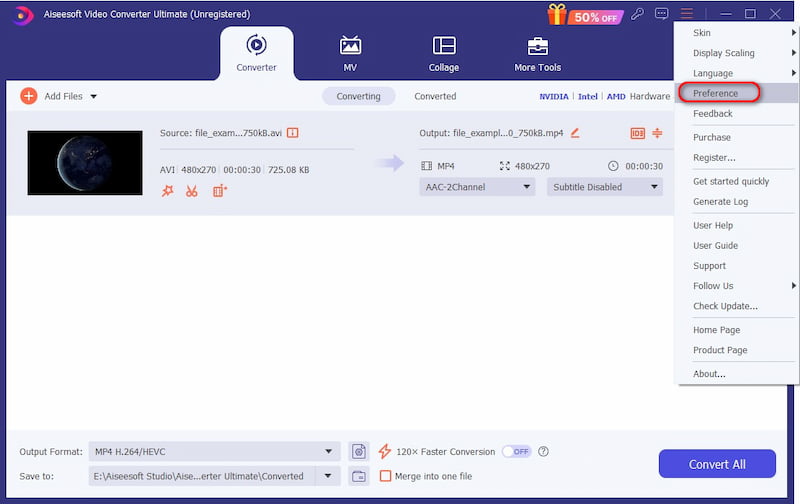
Task: Click the Add Files plus icon
Action: pyautogui.click(x=29, y=96)
